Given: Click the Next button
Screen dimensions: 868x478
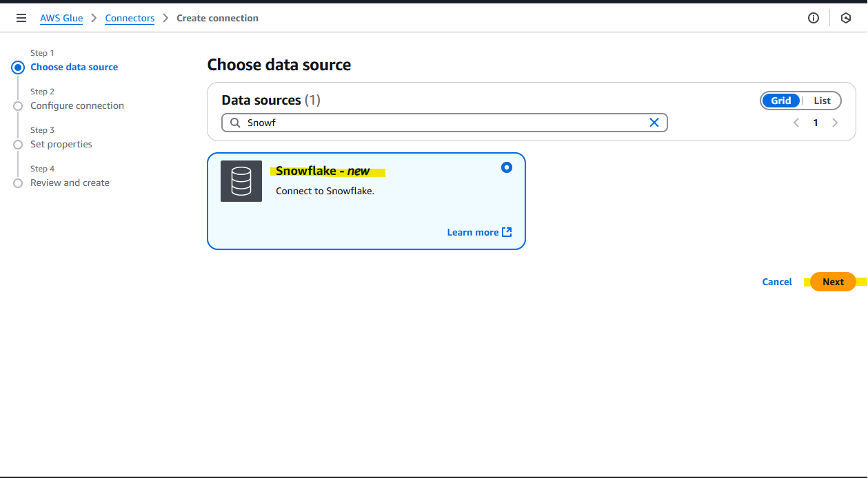Looking at the screenshot, I should point(833,282).
